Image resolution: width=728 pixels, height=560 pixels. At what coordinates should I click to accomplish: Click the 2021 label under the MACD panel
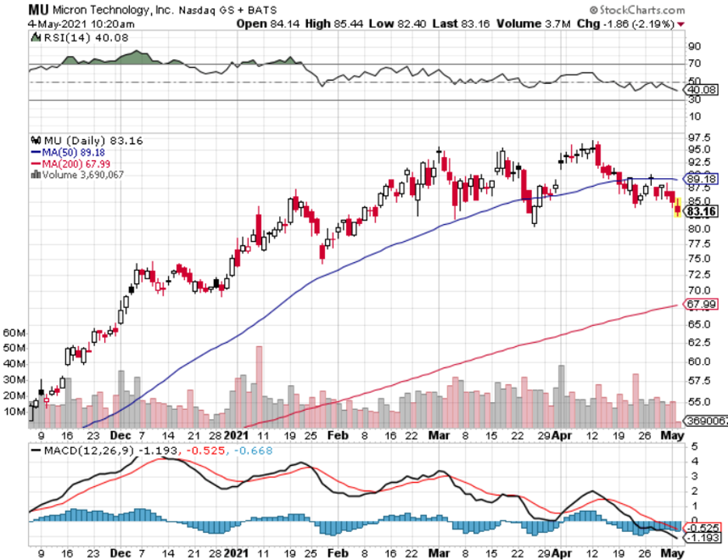pyautogui.click(x=236, y=554)
